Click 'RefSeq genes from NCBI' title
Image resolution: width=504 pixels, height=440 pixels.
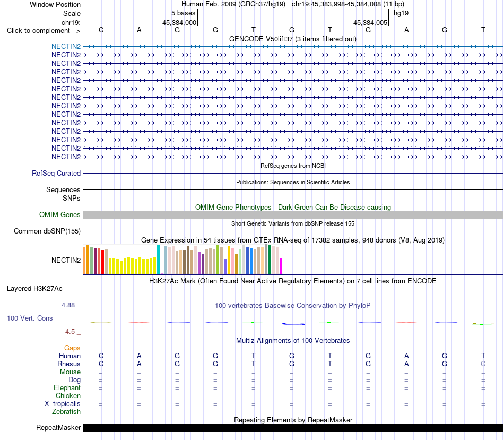293,166
